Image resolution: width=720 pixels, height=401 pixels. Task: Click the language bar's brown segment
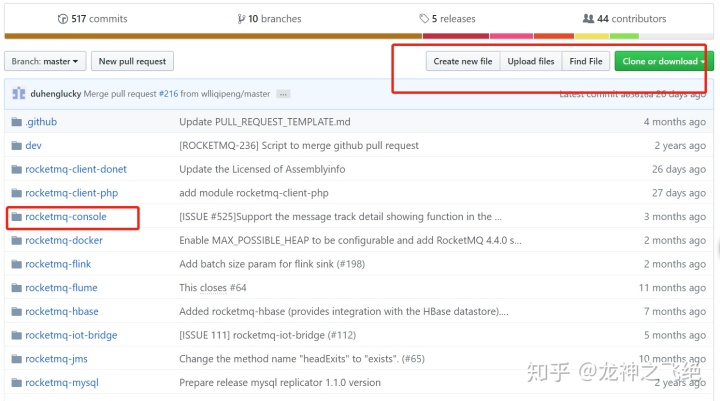[214, 36]
